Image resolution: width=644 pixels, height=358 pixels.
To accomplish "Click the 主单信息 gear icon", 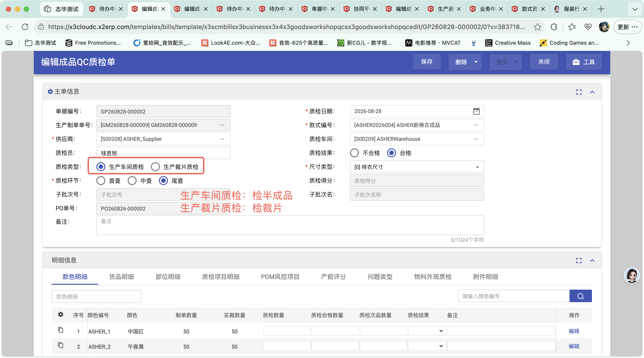I will click(50, 92).
